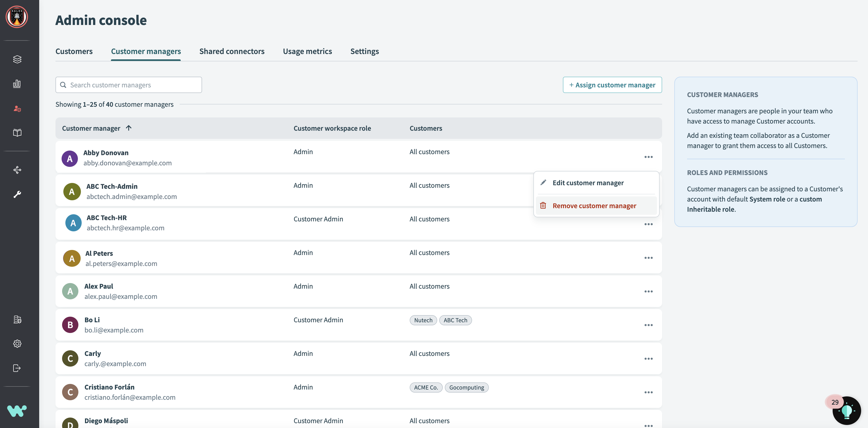Click the Assign customer manager button
The height and width of the screenshot is (428, 868).
612,85
